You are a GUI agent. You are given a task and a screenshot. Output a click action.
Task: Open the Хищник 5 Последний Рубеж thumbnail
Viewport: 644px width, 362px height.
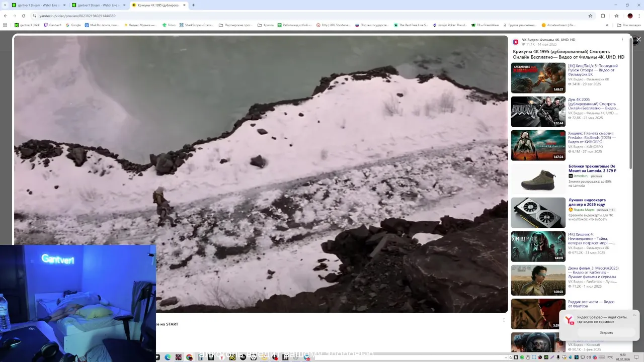tap(538, 78)
